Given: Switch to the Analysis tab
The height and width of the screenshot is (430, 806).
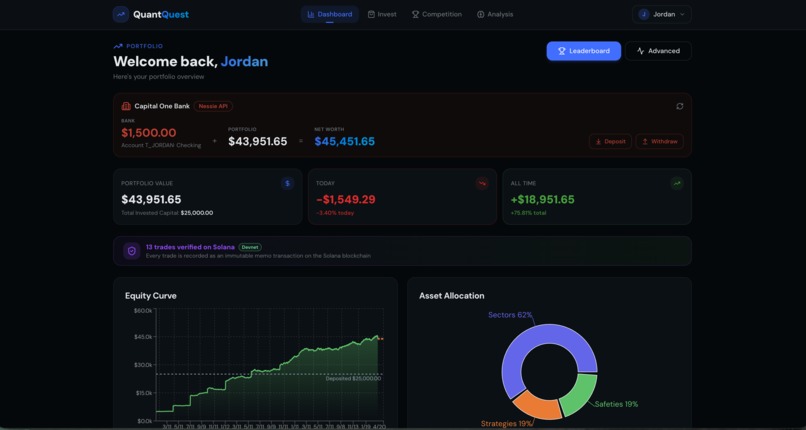Looking at the screenshot, I should (x=494, y=14).
